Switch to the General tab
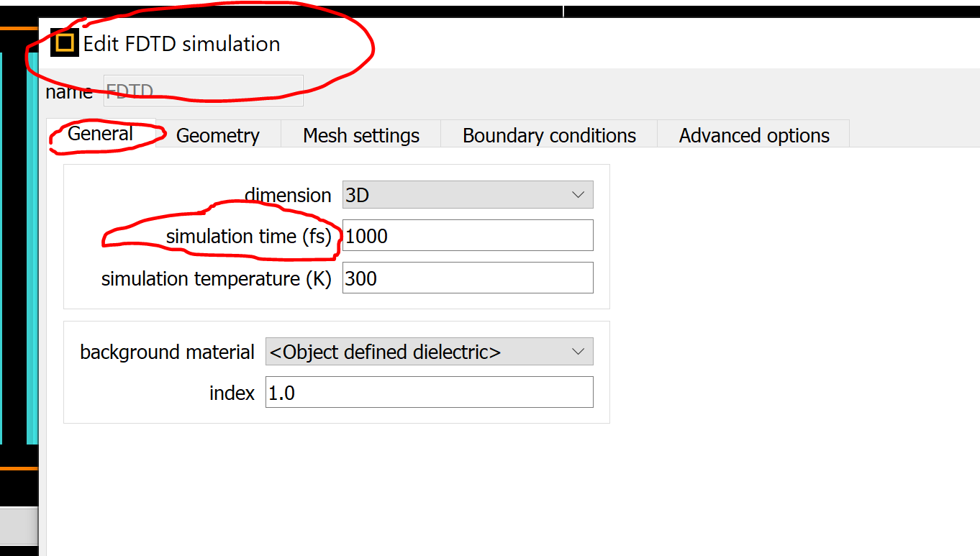Screen dimensions: 980x556 (101, 134)
